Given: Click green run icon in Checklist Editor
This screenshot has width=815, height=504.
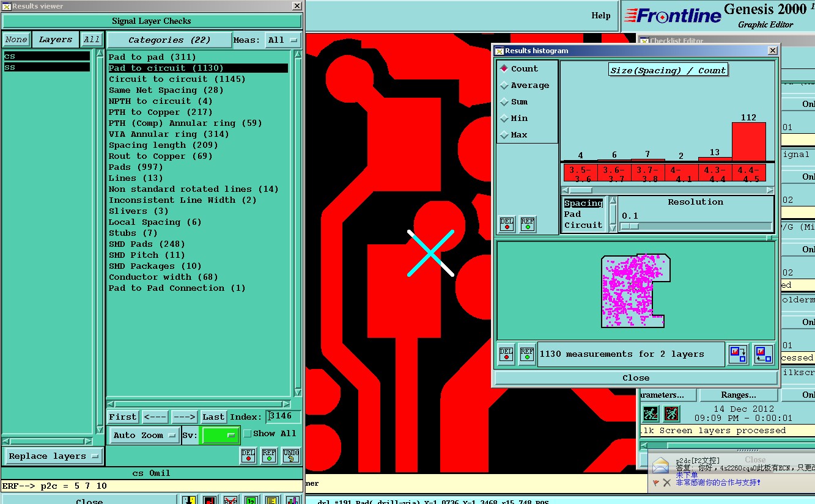Looking at the screenshot, I should click(x=651, y=414).
